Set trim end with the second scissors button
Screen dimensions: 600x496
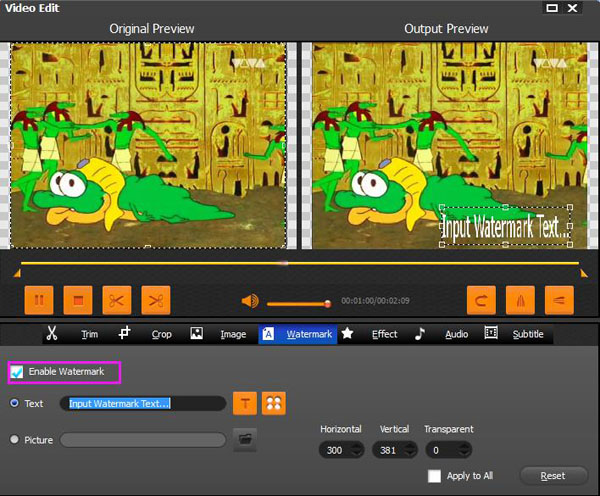(156, 300)
